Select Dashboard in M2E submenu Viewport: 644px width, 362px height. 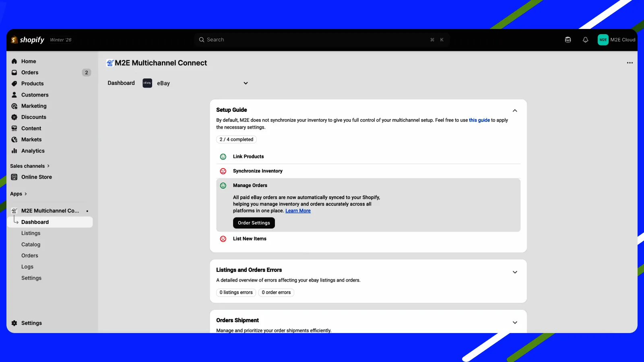[x=50, y=222]
